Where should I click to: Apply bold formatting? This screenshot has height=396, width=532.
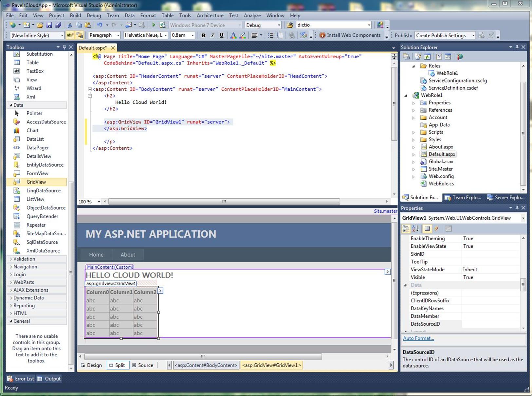(x=203, y=35)
